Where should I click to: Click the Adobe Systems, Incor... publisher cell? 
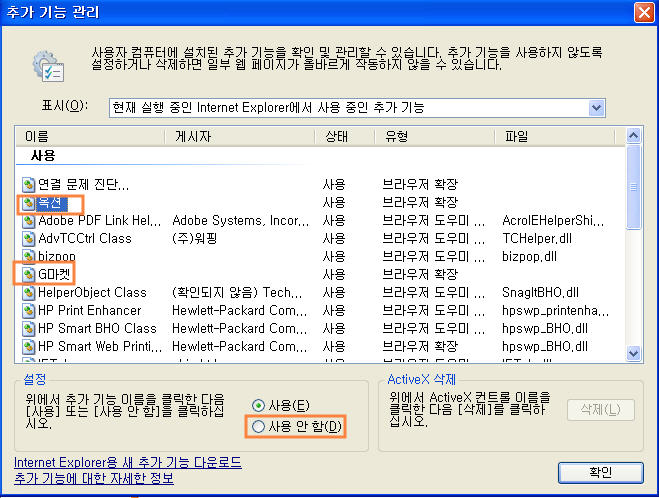pyautogui.click(x=240, y=221)
